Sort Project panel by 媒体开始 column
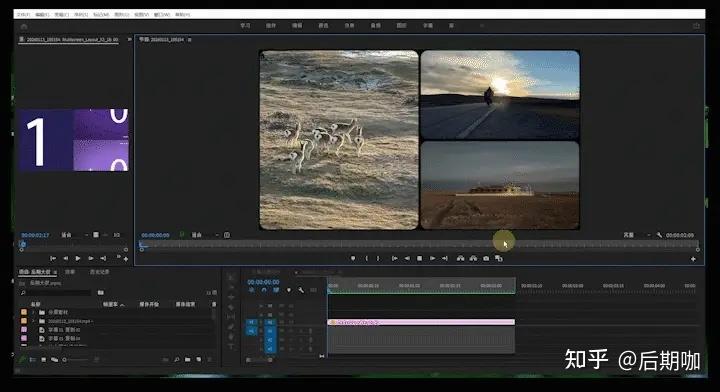Screen dimensions: 720x392 (149, 304)
